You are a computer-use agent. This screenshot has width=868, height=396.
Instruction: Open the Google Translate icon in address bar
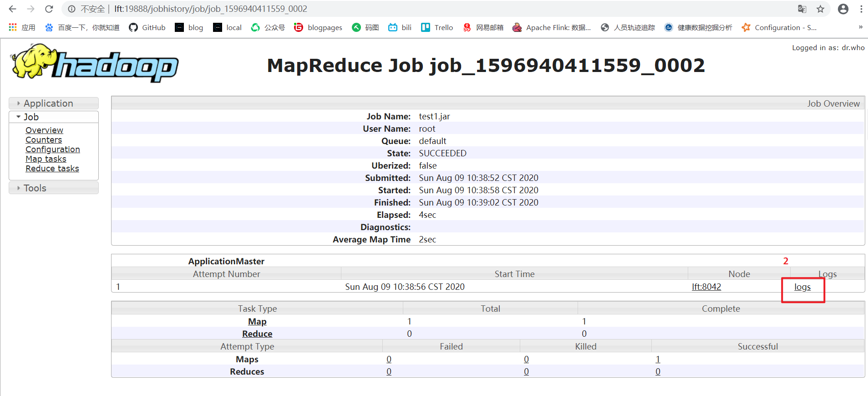tap(802, 9)
